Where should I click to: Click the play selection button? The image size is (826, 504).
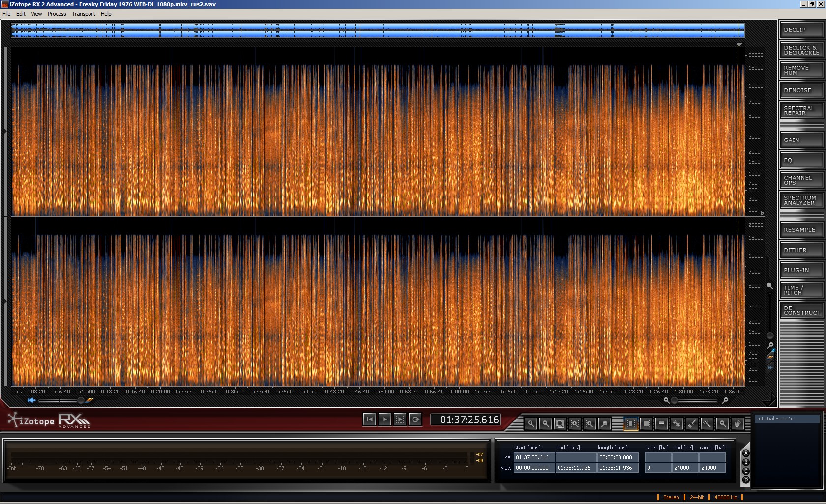coord(400,420)
